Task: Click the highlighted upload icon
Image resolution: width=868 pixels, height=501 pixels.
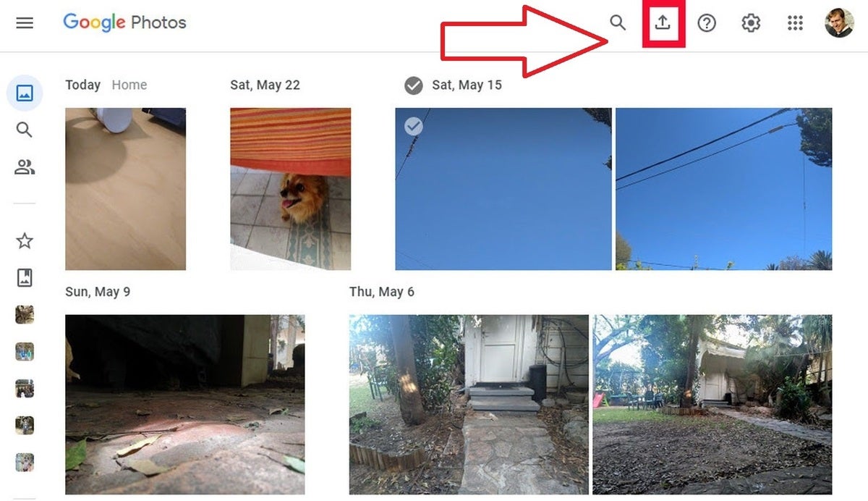Action: click(663, 22)
